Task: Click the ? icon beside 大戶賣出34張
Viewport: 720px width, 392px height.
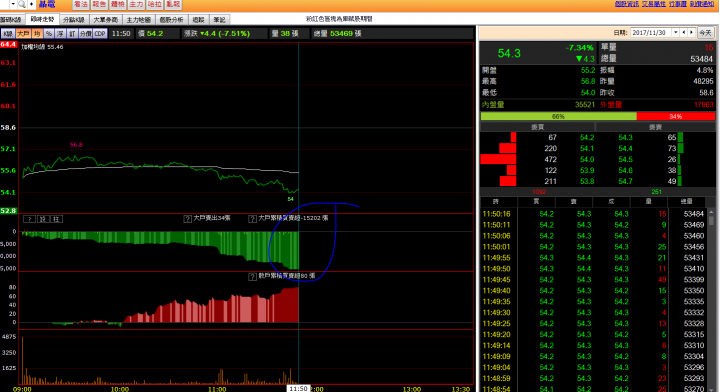Action: (187, 218)
